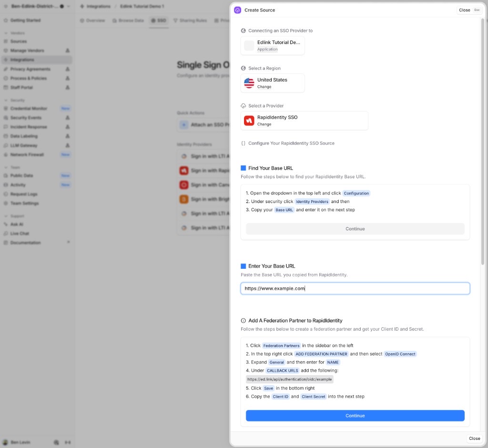This screenshot has height=448, width=488.
Task: Click the Client Secret tag
Action: [314, 397]
